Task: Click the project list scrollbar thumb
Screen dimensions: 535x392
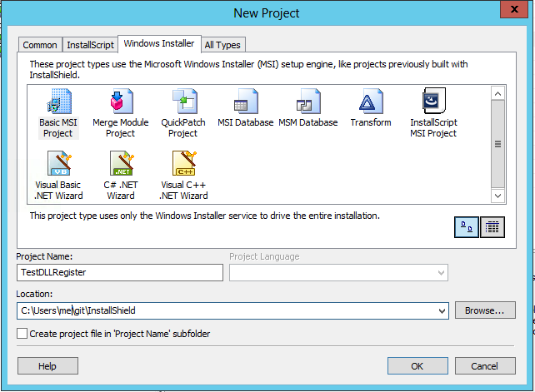Action: pos(497,144)
